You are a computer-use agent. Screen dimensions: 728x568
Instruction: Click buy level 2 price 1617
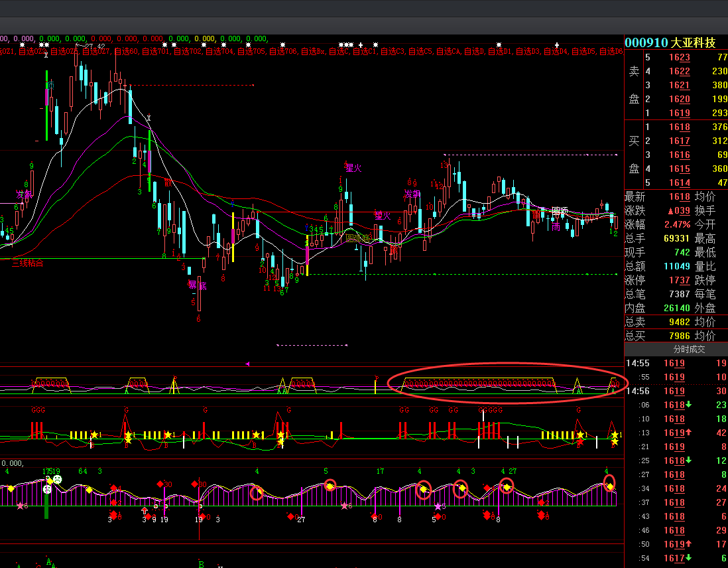679,141
